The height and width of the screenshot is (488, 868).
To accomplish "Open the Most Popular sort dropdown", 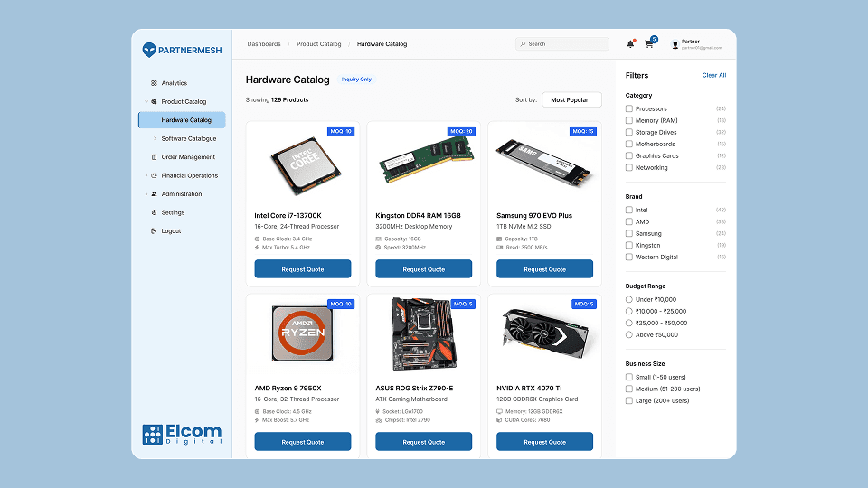I will [571, 100].
